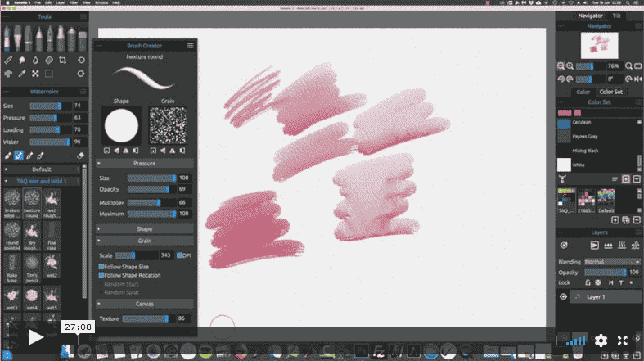The image size is (644, 361).
Task: Open the Tools panel menu
Action: 83,16
